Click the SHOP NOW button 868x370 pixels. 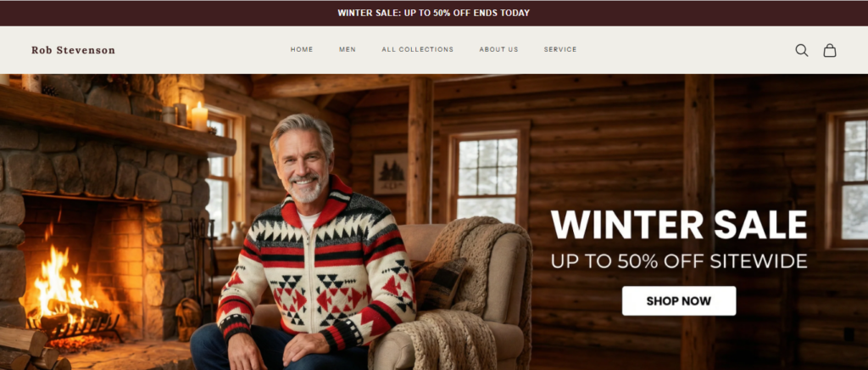pyautogui.click(x=679, y=300)
